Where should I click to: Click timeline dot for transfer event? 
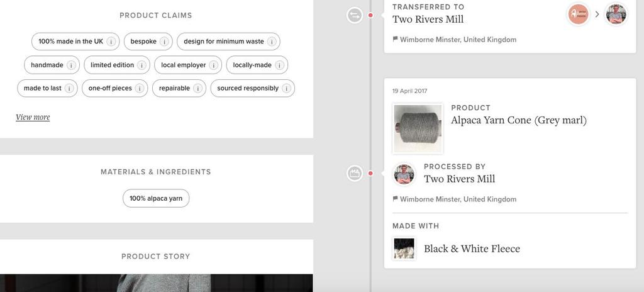(370, 16)
